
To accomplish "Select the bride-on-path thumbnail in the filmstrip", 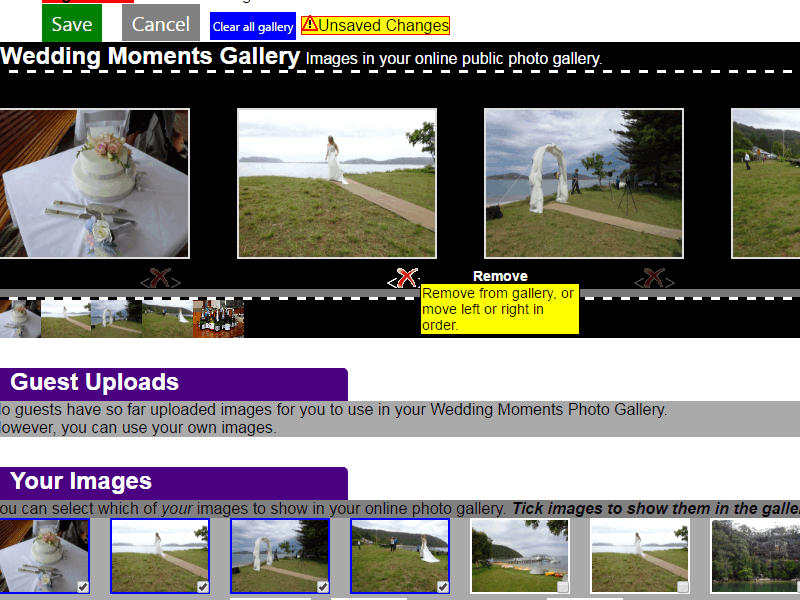I will click(x=66, y=319).
